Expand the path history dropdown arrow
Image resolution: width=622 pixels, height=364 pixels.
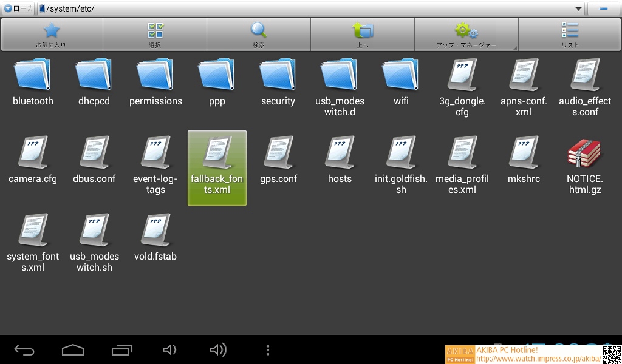(578, 8)
